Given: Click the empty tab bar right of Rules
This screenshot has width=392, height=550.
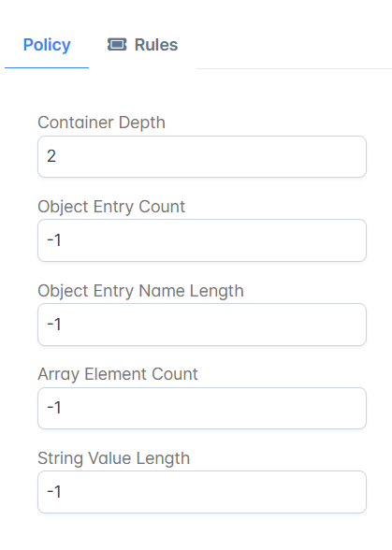Looking at the screenshot, I should 294,45.
